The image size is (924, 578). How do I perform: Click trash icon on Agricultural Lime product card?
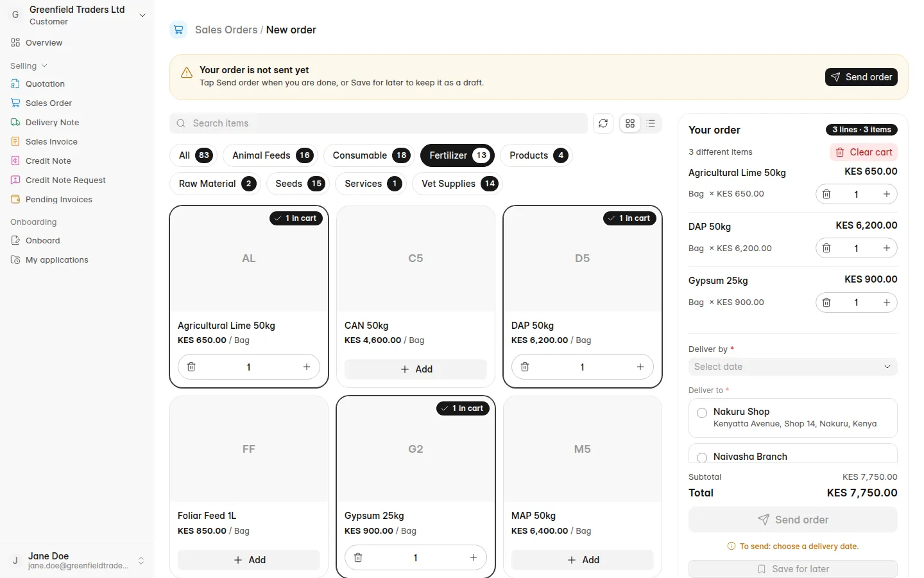191,367
